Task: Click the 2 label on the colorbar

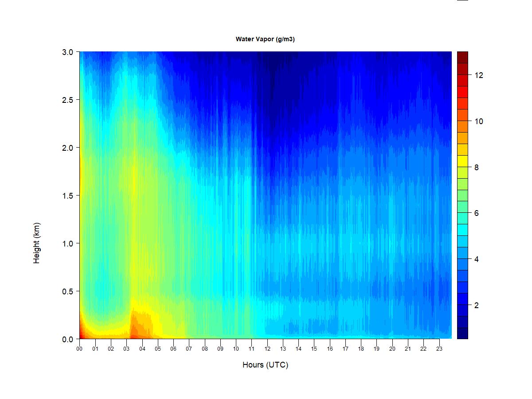Action: click(x=476, y=305)
